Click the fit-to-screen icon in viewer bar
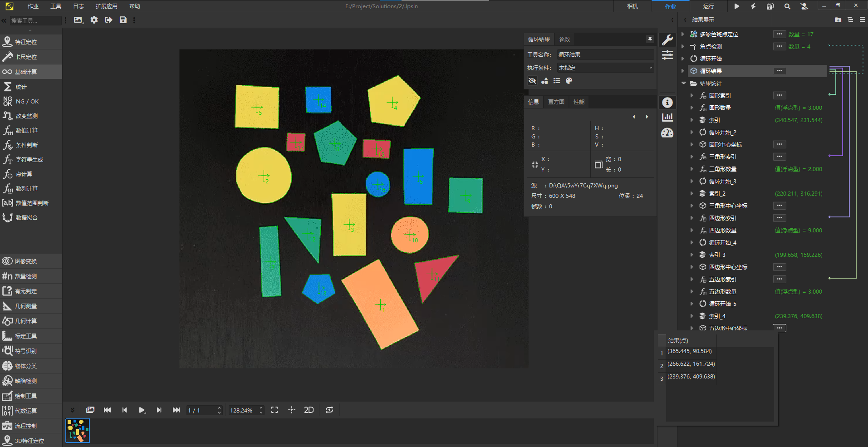The height and width of the screenshot is (447, 868). [x=275, y=410]
